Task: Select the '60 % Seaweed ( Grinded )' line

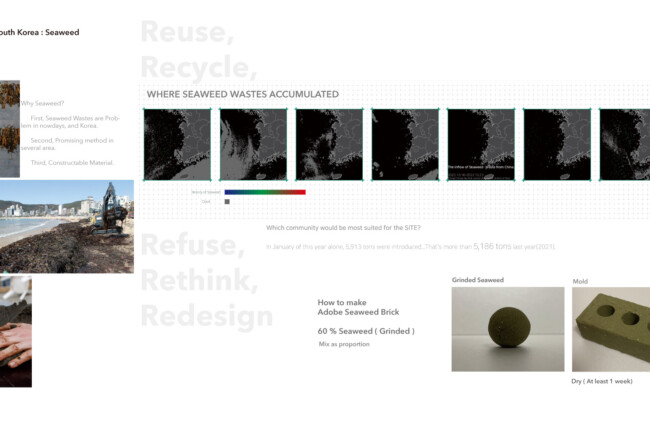Action: pyautogui.click(x=366, y=331)
